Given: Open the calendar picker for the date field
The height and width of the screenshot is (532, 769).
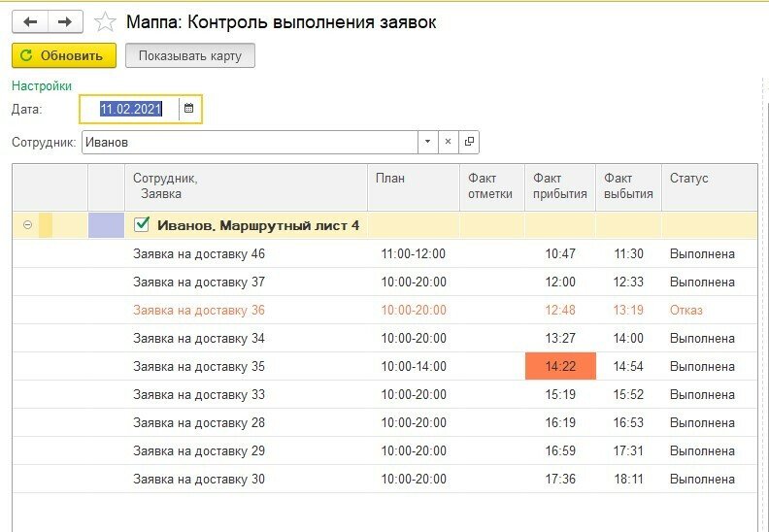Looking at the screenshot, I should [x=189, y=109].
